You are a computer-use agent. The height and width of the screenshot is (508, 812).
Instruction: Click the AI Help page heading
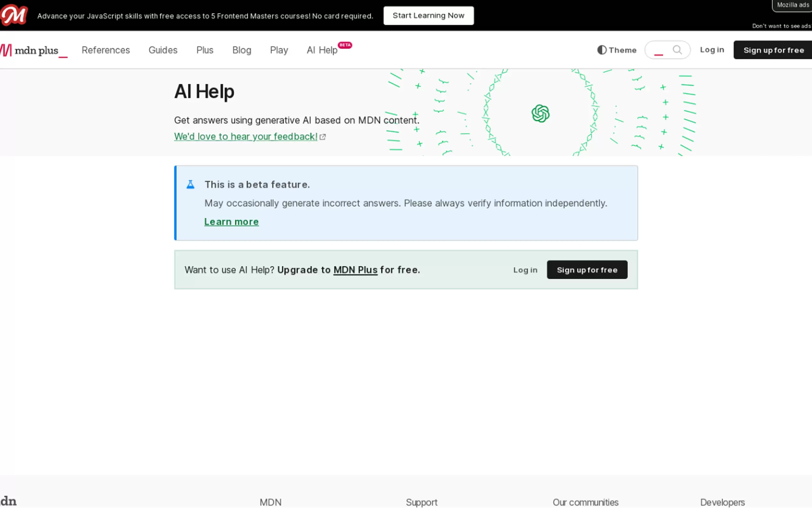(x=204, y=91)
